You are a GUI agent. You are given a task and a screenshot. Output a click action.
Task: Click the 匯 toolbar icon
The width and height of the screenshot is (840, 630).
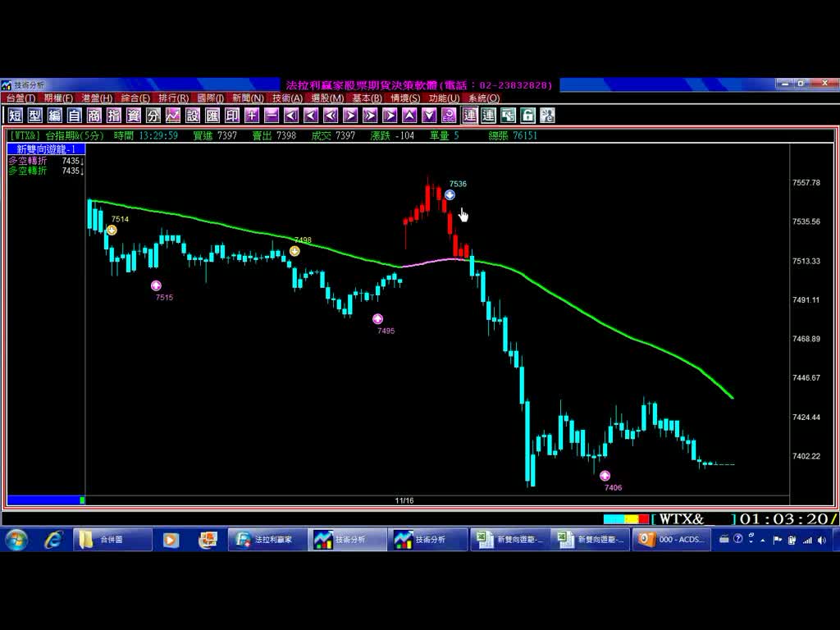212,115
